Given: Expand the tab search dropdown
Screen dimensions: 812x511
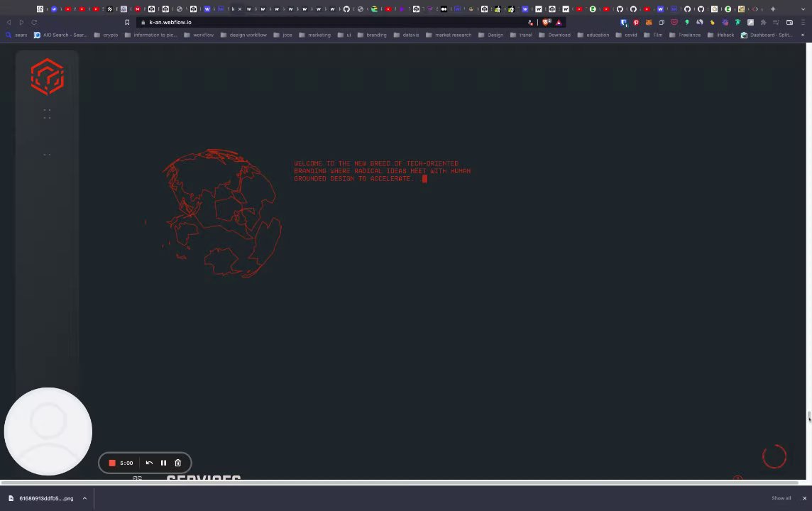Looking at the screenshot, I should tap(803, 9).
